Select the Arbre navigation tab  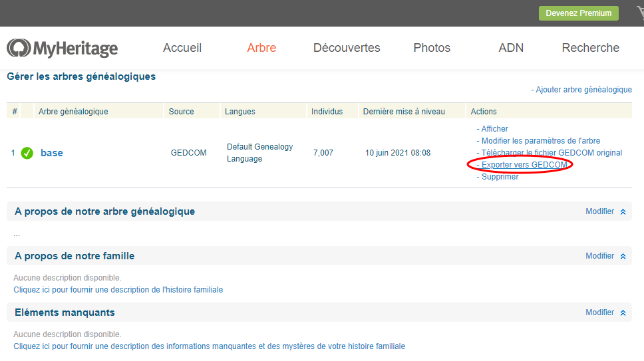tap(261, 48)
